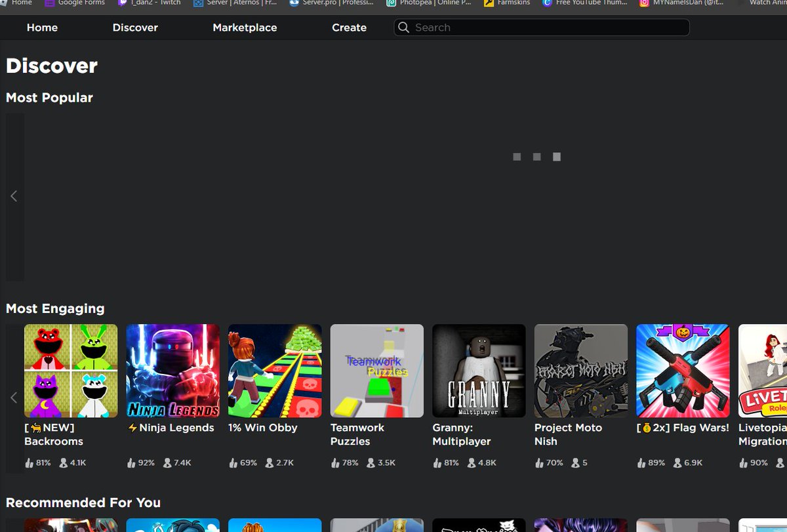This screenshot has height=532, width=787.
Task: Click the 69% rating text
Action: pos(249,463)
